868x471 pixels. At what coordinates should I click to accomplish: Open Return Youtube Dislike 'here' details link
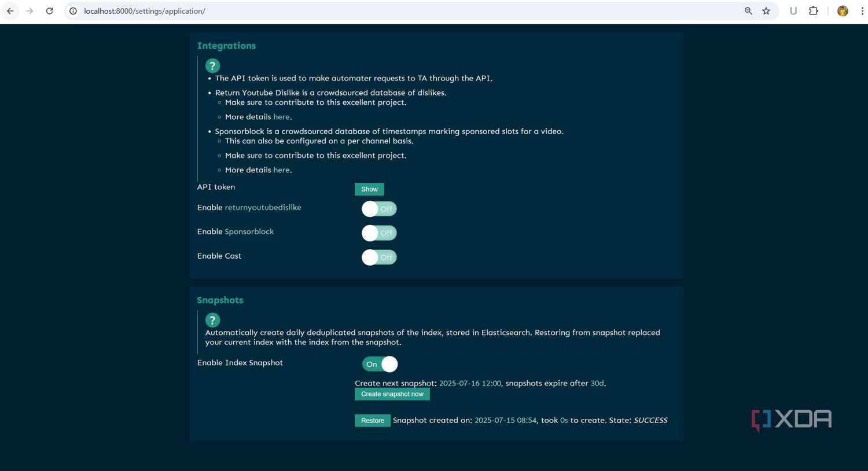(x=281, y=117)
